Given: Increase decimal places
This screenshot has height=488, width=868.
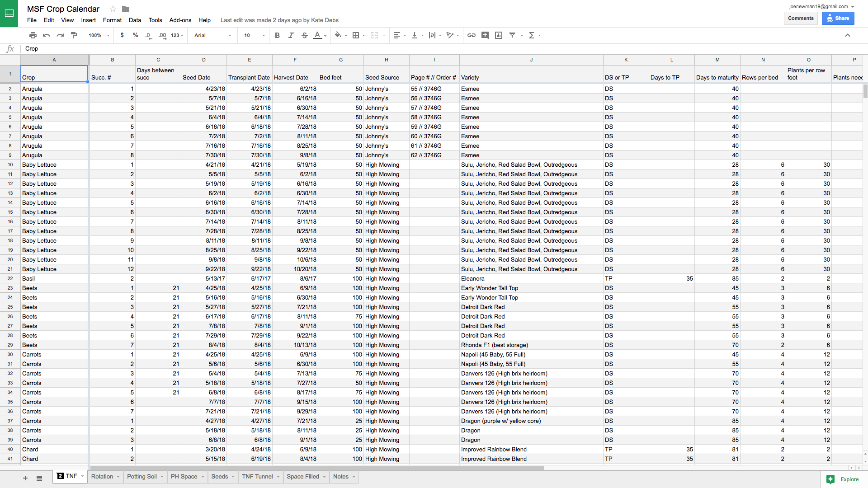Looking at the screenshot, I should click(x=162, y=35).
